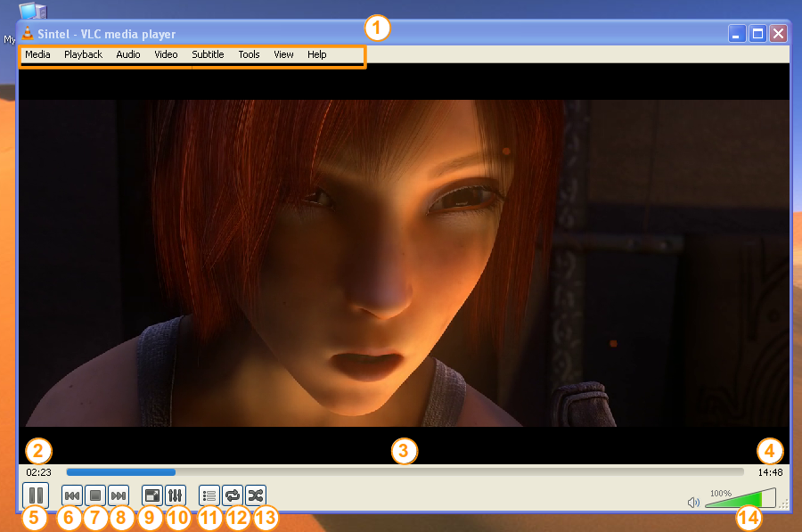Click the volume level slider

(x=741, y=498)
